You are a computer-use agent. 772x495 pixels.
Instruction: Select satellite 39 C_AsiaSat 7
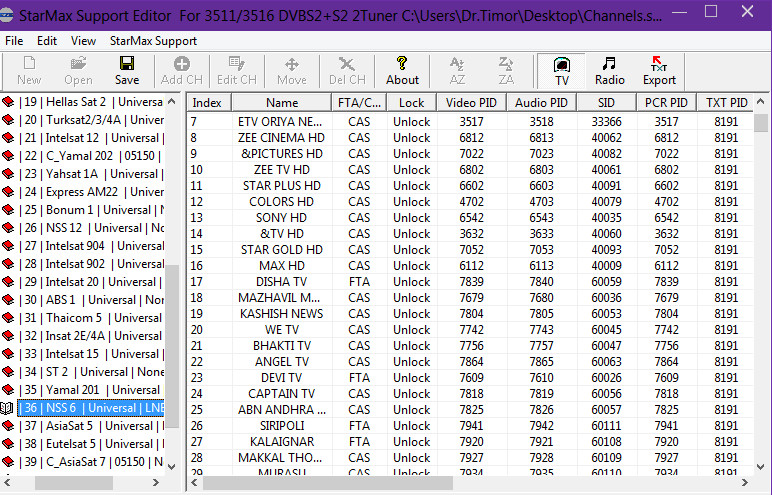pos(91,462)
